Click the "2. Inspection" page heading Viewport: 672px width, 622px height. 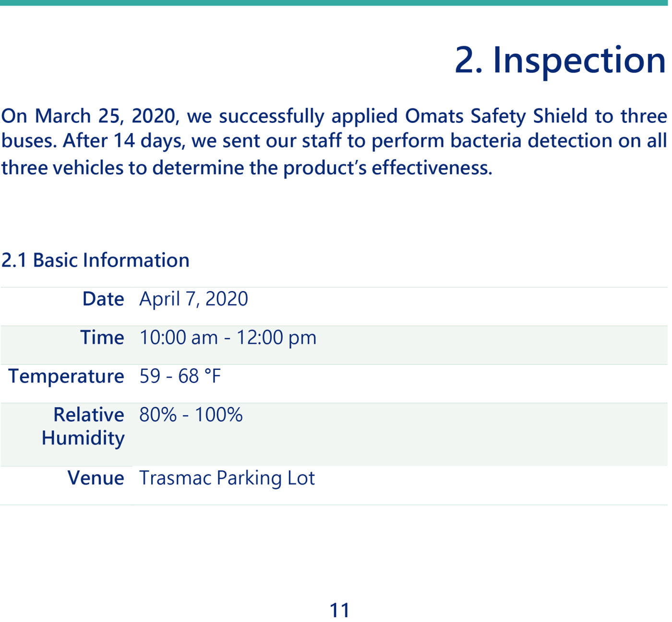coord(560,61)
